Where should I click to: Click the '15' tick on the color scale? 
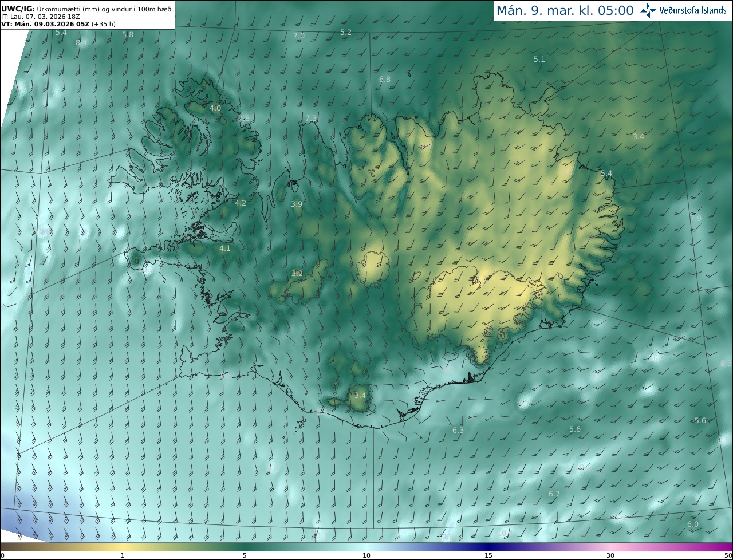click(488, 555)
